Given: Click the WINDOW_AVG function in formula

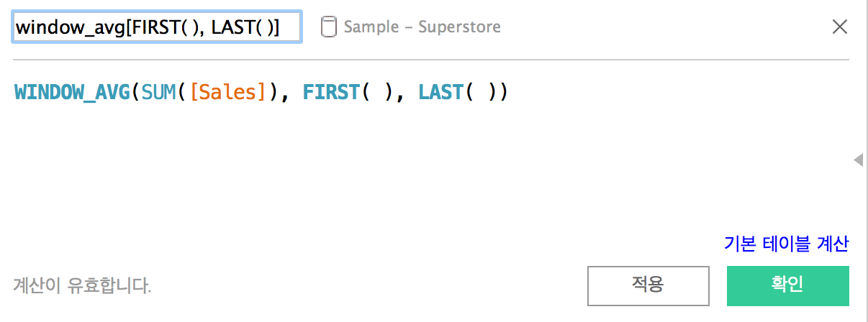Looking at the screenshot, I should [72, 93].
